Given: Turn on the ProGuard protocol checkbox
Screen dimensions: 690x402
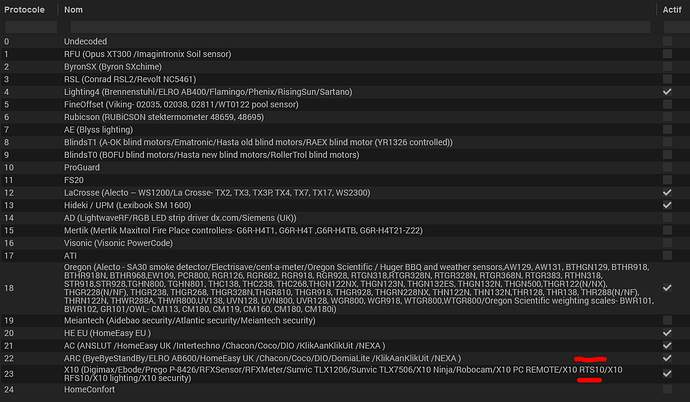Looking at the screenshot, I should [667, 167].
